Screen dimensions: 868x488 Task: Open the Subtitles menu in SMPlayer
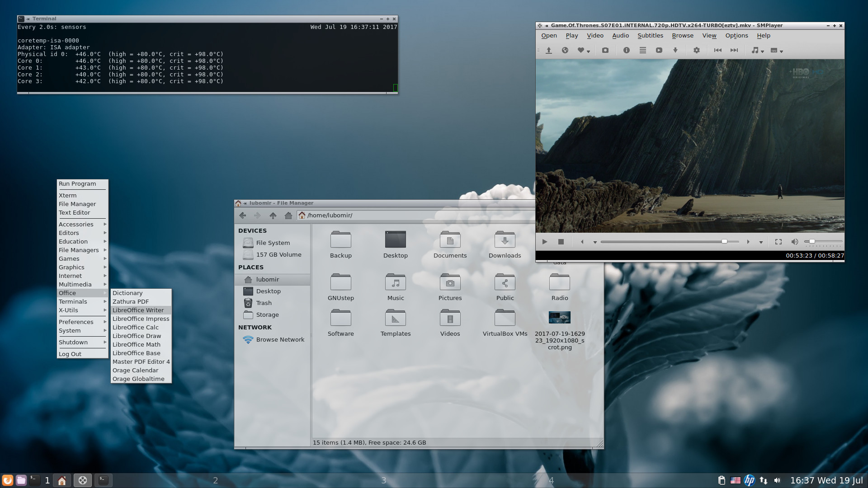pos(650,36)
